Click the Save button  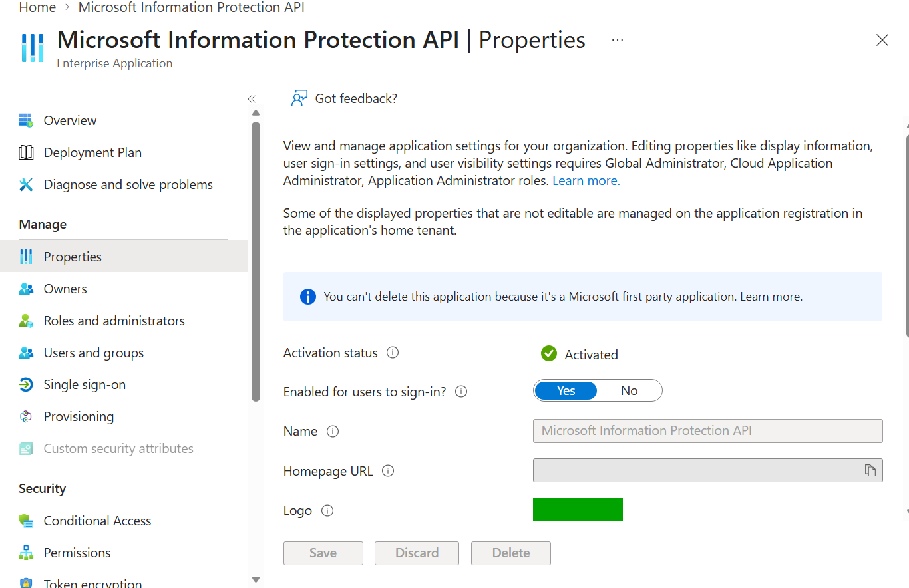coord(323,553)
